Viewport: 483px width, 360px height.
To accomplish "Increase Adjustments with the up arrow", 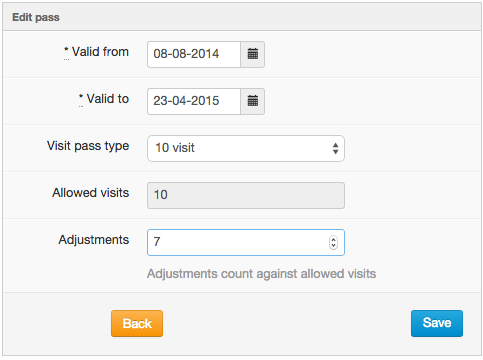I will click(333, 239).
